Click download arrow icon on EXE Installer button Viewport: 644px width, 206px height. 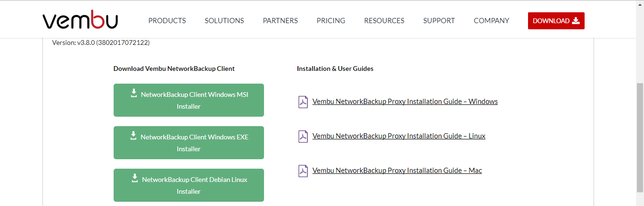tap(134, 136)
